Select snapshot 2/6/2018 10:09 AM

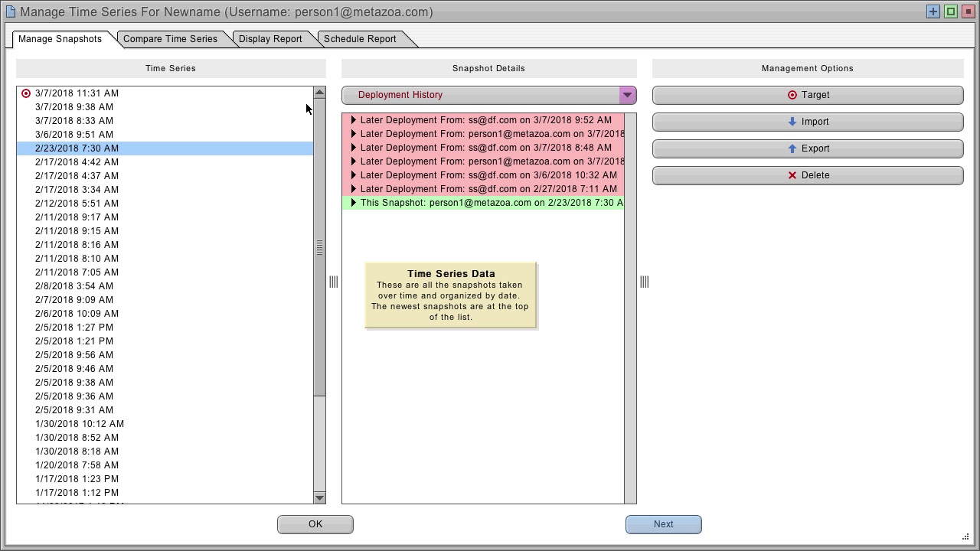[165, 314]
